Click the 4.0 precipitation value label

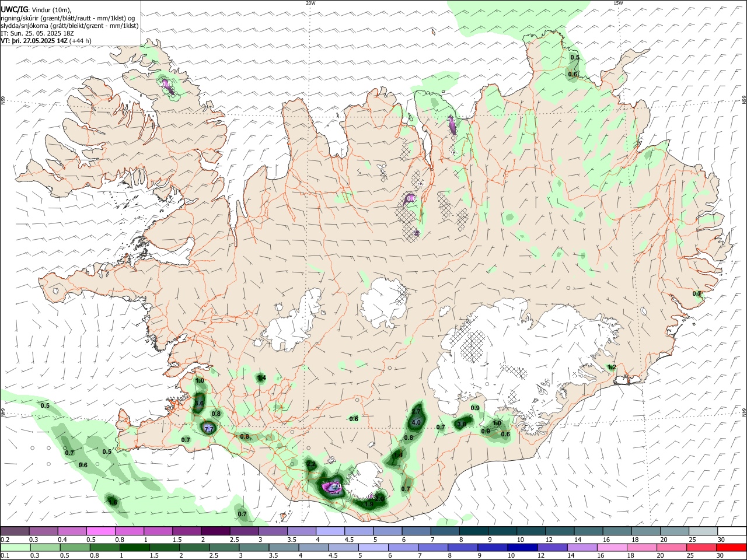click(x=416, y=422)
